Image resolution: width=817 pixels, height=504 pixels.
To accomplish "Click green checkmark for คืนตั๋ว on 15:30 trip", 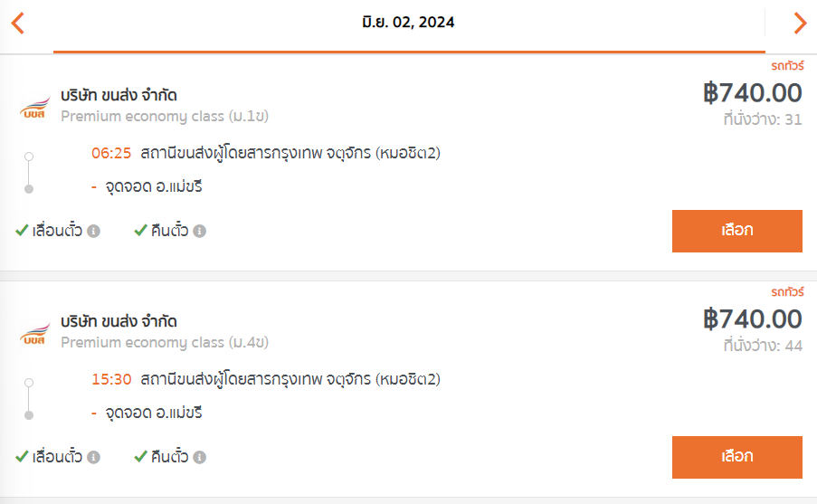I will 140,456.
